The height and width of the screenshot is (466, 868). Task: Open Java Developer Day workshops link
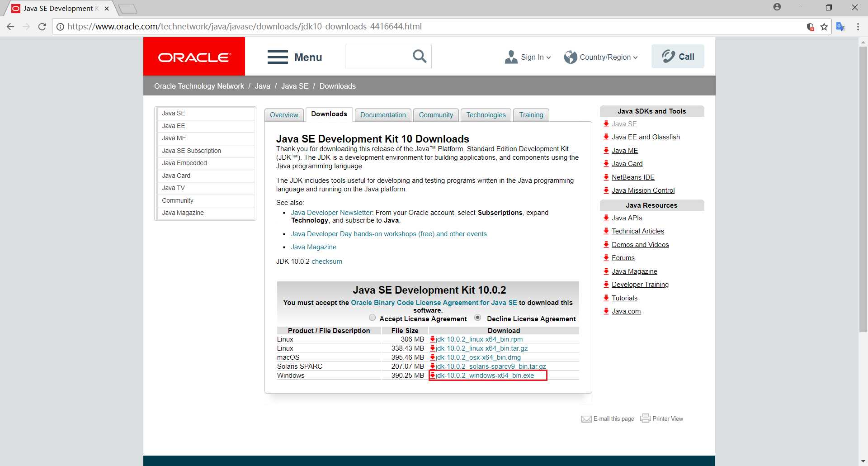[x=389, y=234]
